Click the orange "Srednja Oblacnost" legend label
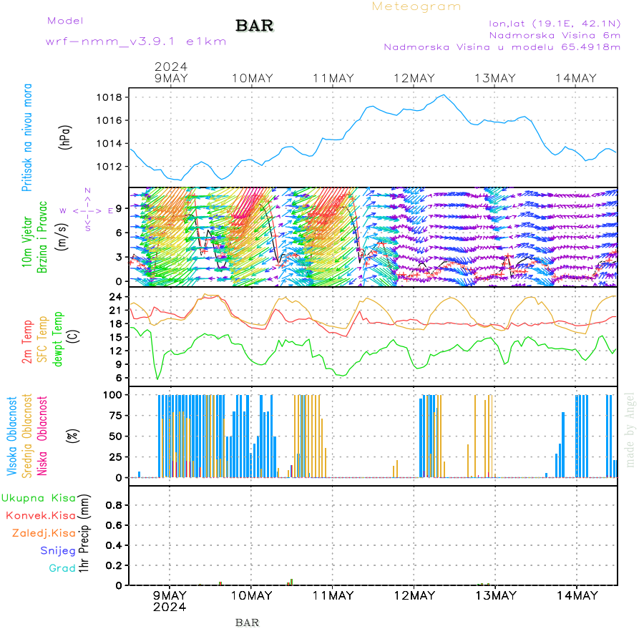 coord(26,436)
